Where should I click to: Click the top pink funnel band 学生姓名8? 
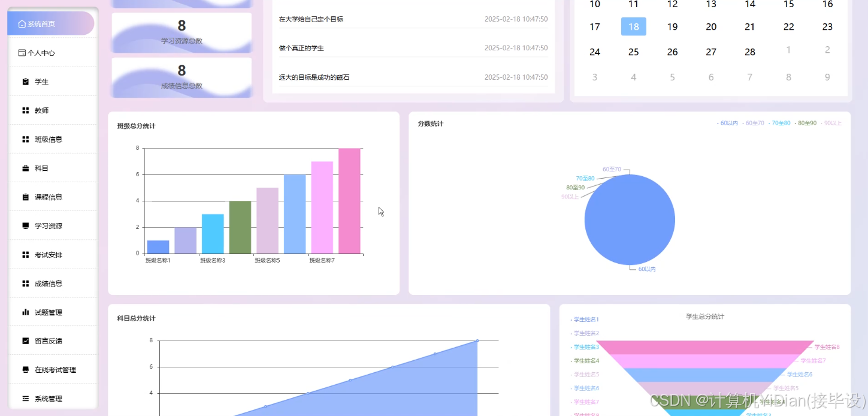(x=705, y=347)
